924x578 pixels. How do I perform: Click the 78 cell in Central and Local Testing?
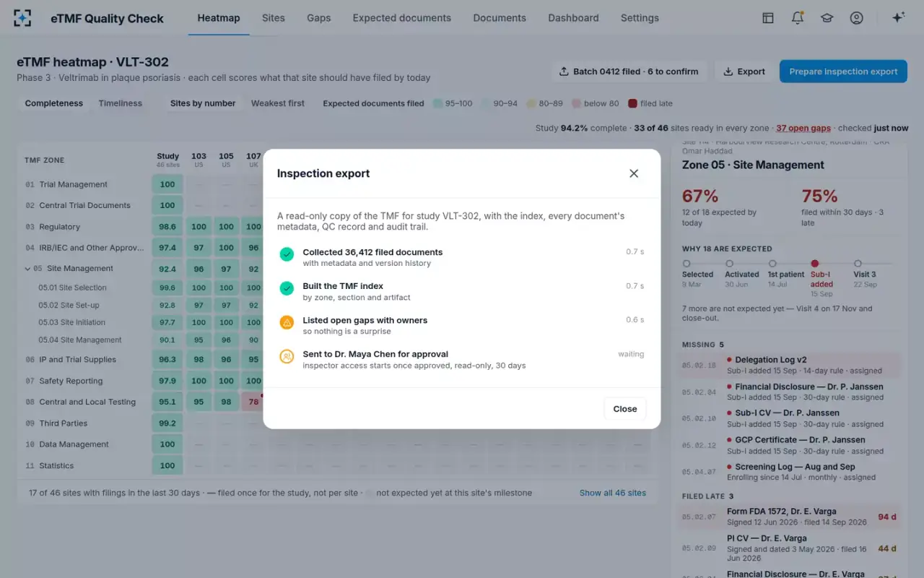[x=253, y=402]
